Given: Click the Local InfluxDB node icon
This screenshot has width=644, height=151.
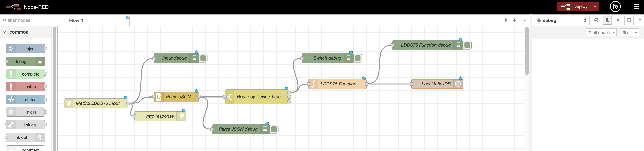Looking at the screenshot, I should tap(458, 84).
